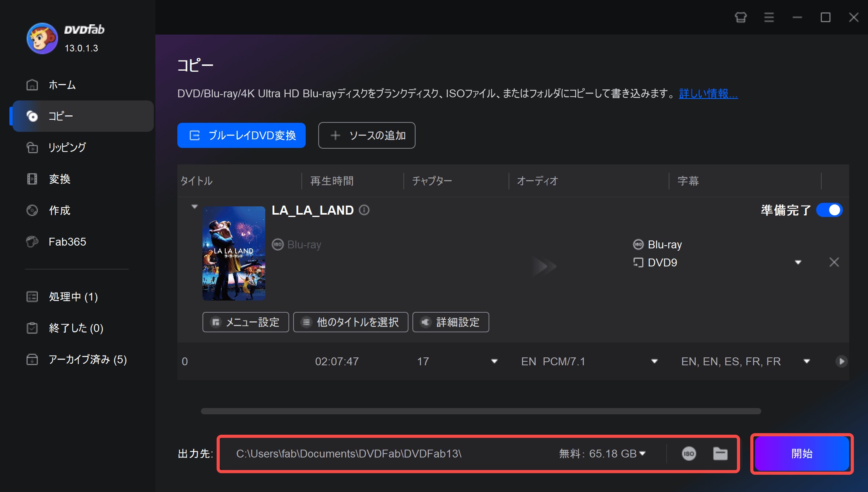Toggle the 準備完了 switch off
Screen dimensions: 868x492
tap(829, 210)
